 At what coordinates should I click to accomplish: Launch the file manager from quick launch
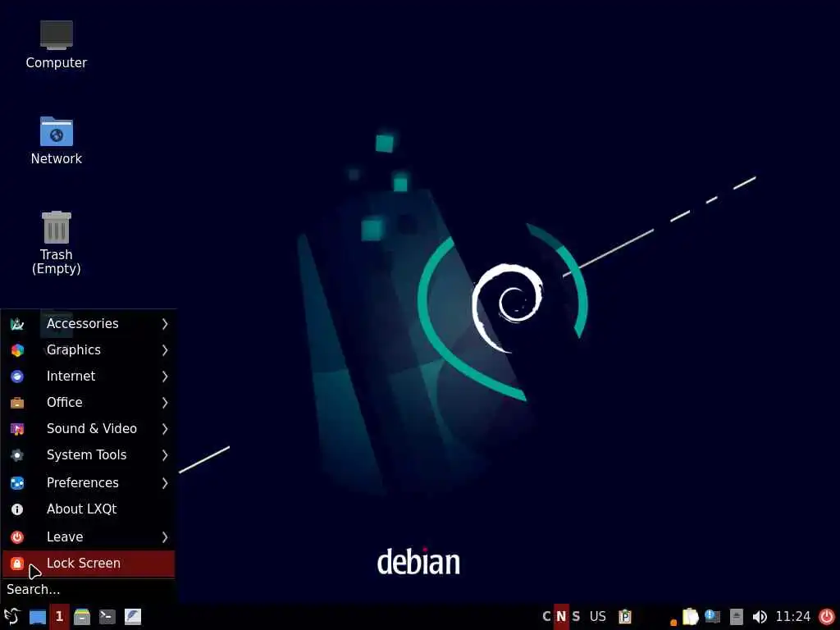(x=82, y=617)
